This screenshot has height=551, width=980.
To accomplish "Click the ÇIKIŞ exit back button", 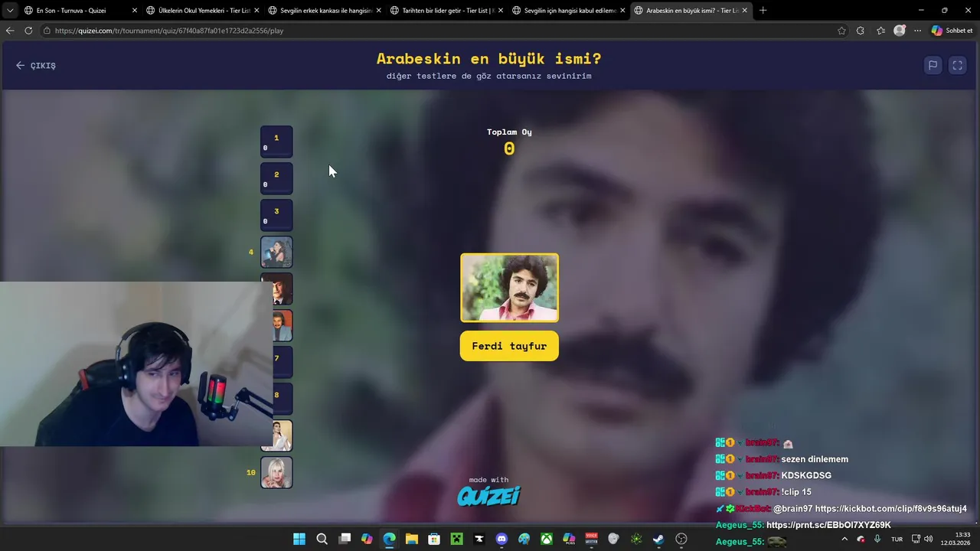I will click(36, 66).
